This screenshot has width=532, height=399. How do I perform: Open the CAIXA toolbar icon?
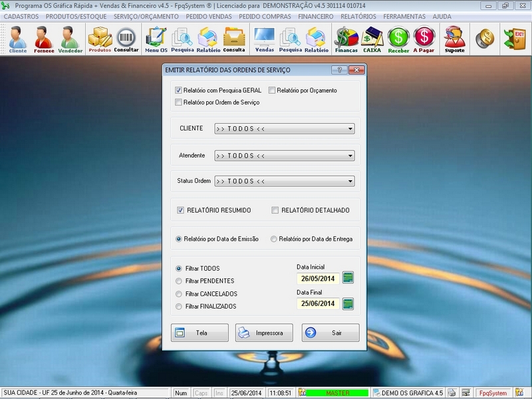tap(372, 39)
